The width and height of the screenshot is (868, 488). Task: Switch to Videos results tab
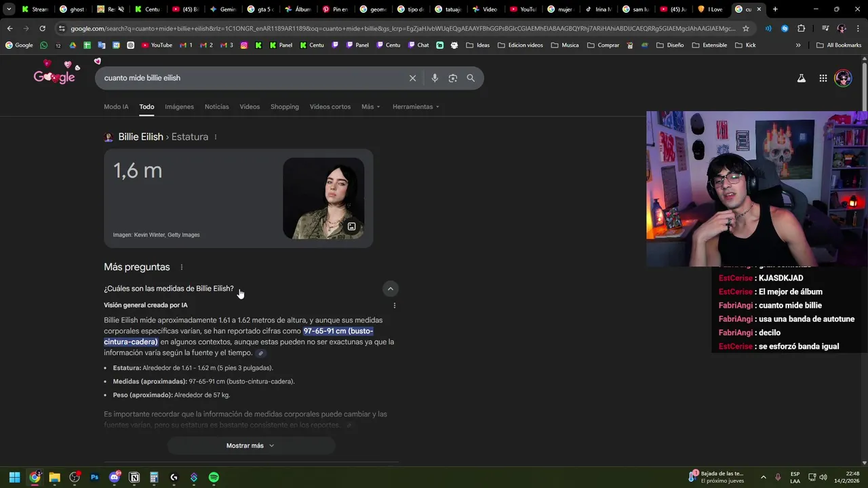250,106
